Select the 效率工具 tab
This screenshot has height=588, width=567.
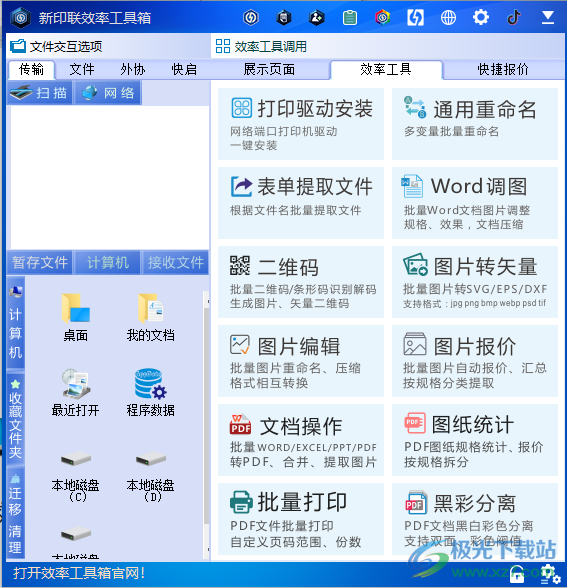click(x=386, y=69)
